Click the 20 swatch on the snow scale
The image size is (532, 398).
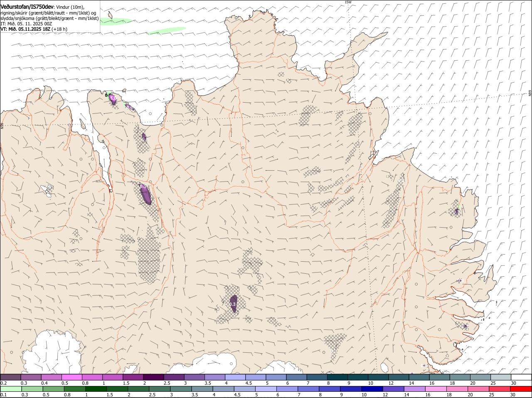coord(480,377)
